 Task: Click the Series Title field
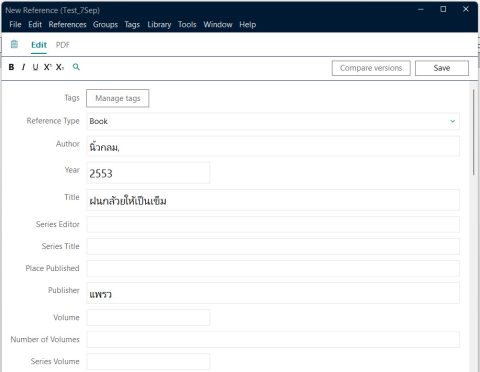[273, 246]
